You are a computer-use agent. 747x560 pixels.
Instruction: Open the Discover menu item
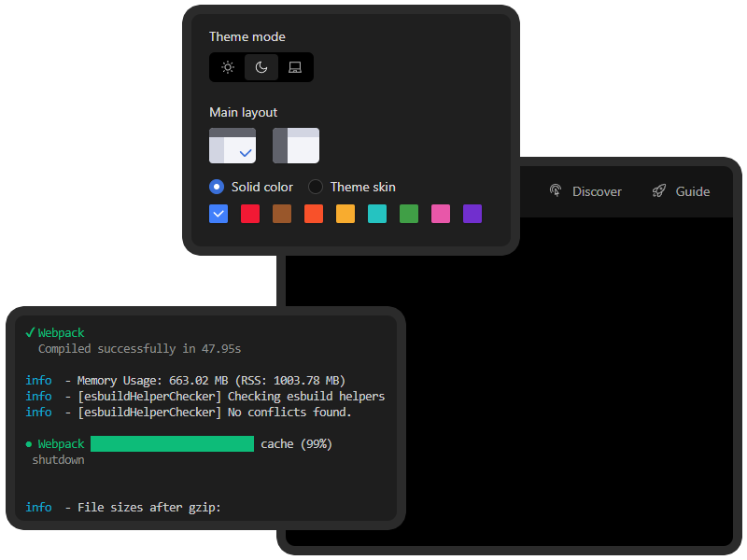click(596, 191)
